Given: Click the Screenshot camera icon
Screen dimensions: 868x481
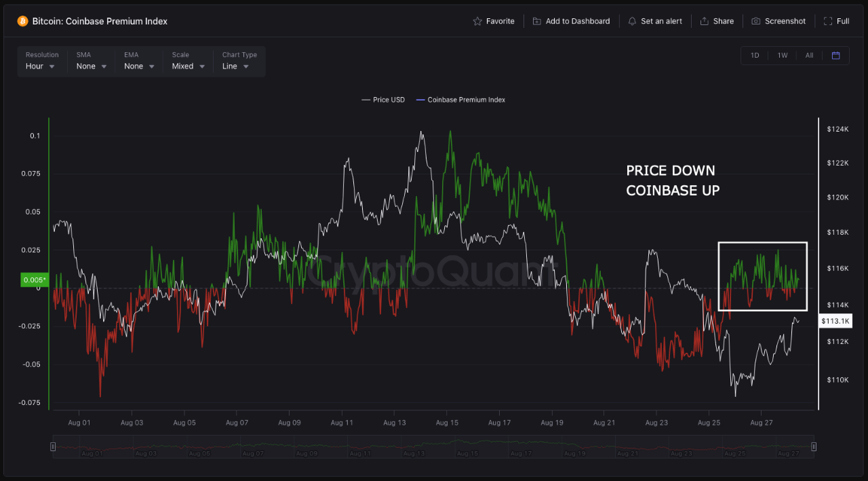Looking at the screenshot, I should pos(755,21).
